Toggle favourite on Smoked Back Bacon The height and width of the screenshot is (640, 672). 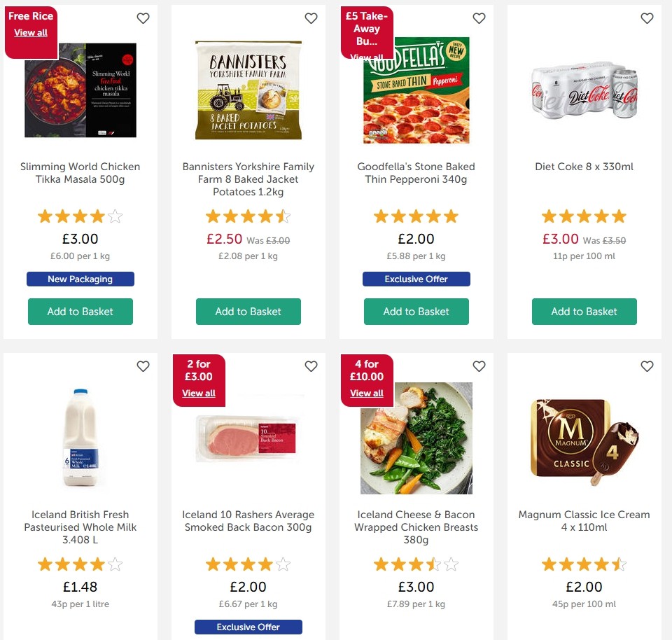(x=311, y=366)
